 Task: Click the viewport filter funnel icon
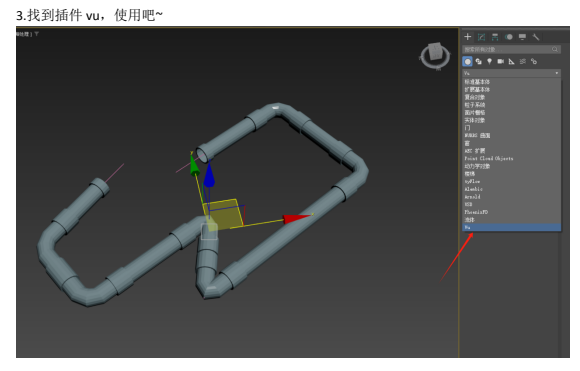36,34
